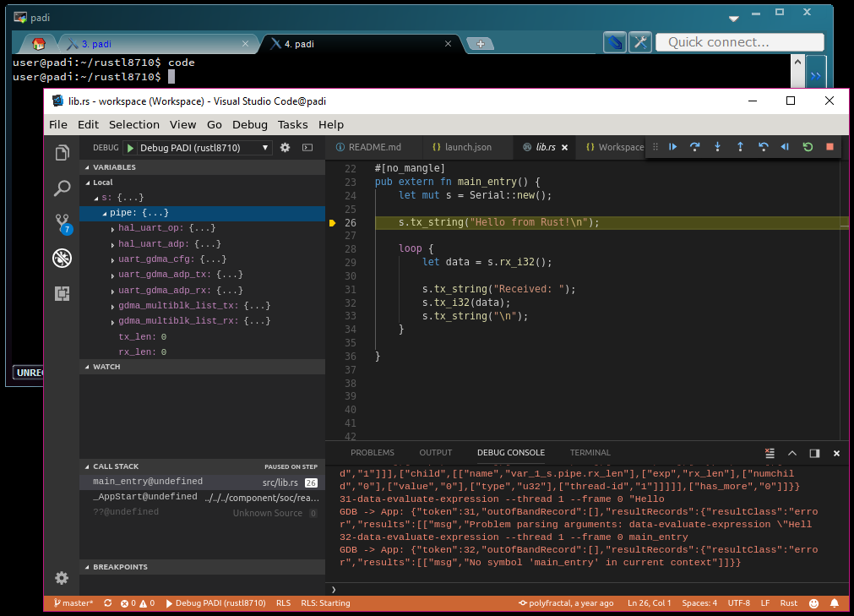Change language mode Rust in the status bar
Screen dimensions: 854x616
point(789,603)
